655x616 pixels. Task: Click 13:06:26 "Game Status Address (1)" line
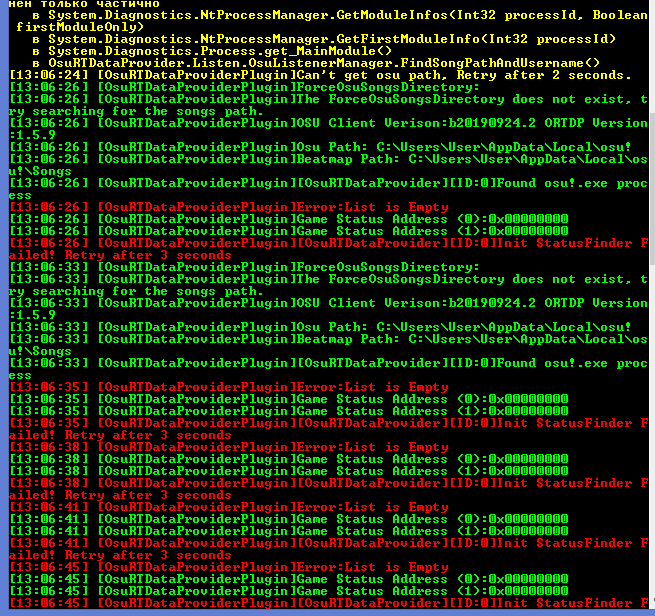[x=289, y=231]
